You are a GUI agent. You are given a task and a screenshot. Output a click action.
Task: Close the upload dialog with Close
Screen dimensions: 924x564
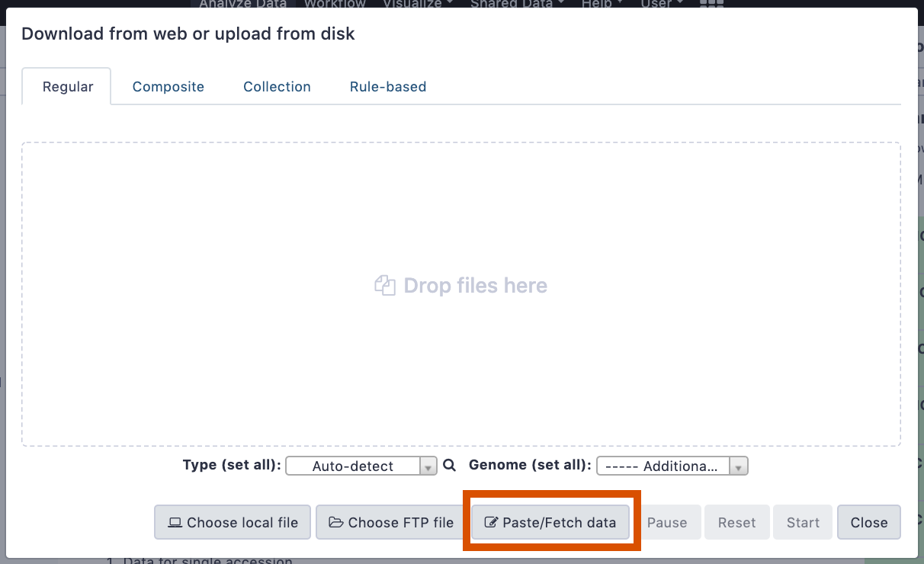point(868,522)
